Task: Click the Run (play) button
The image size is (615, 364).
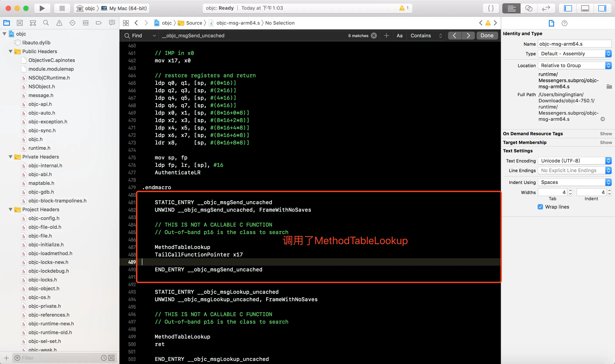Action: pos(42,8)
